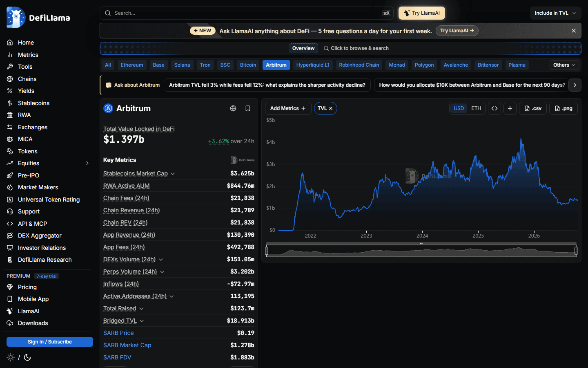Expand the Bridged TVL row
The width and height of the screenshot is (588, 368).
142,321
